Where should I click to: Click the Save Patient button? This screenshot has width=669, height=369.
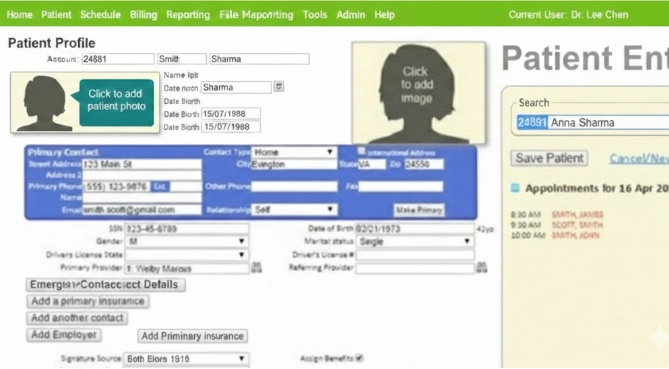click(550, 158)
